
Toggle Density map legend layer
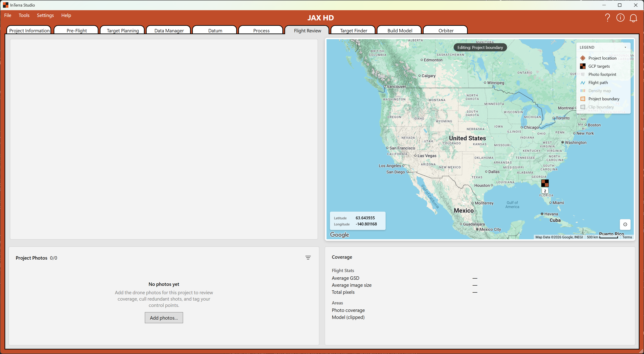pos(595,91)
